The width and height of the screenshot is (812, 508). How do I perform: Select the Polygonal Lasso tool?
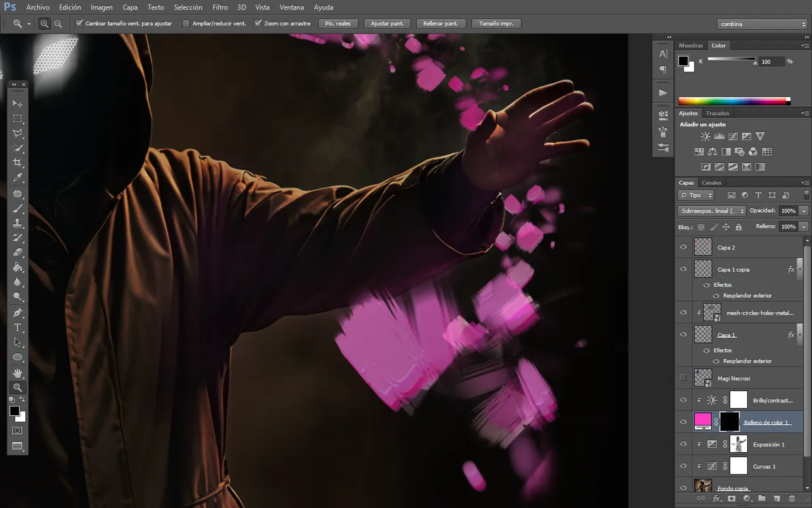pos(18,133)
